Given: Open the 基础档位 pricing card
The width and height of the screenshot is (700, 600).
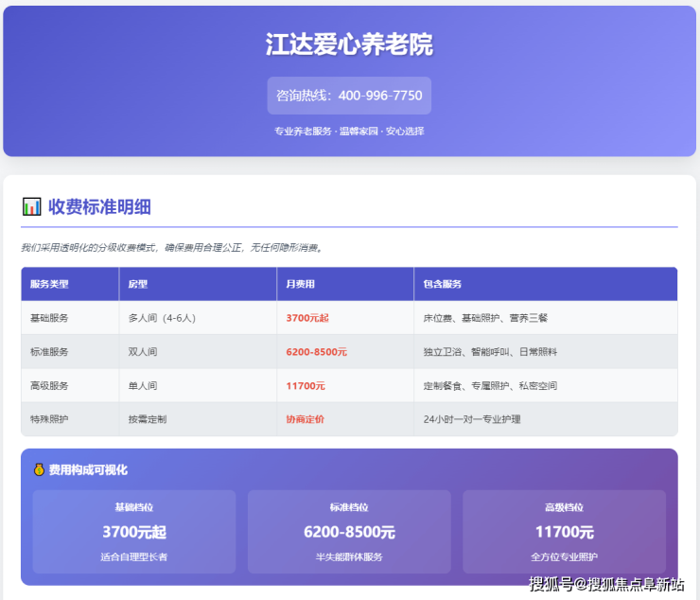Looking at the screenshot, I should [134, 532].
